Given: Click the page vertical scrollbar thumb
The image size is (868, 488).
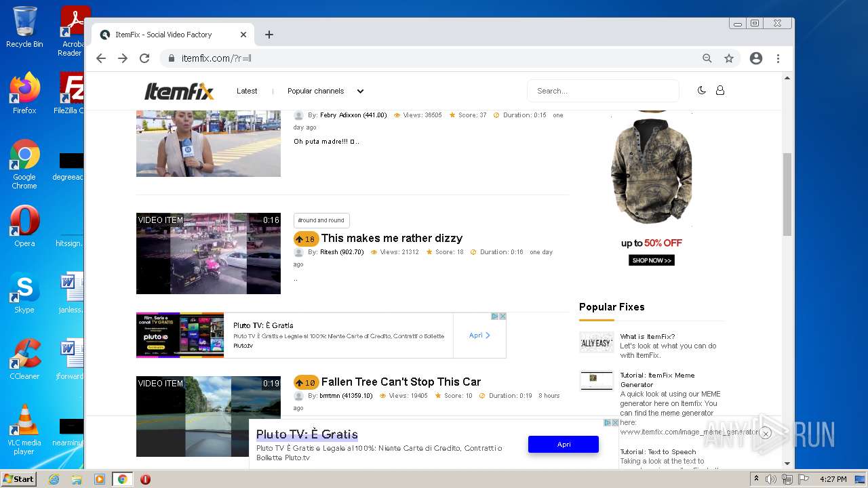Looking at the screenshot, I should [x=787, y=194].
